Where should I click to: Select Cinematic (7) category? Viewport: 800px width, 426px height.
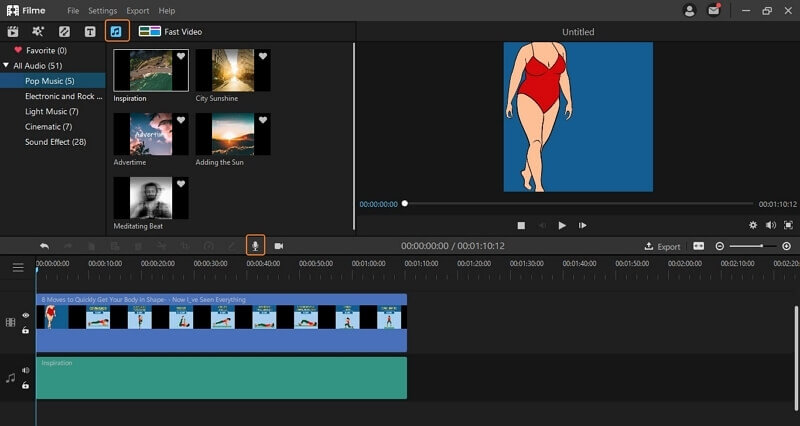(x=48, y=127)
